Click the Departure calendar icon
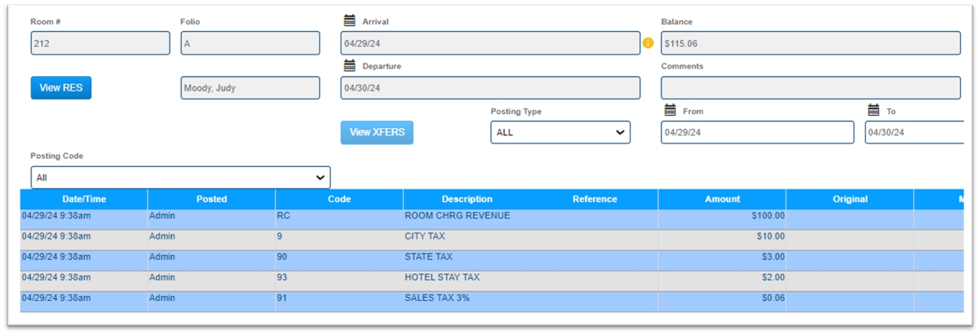 tap(349, 65)
